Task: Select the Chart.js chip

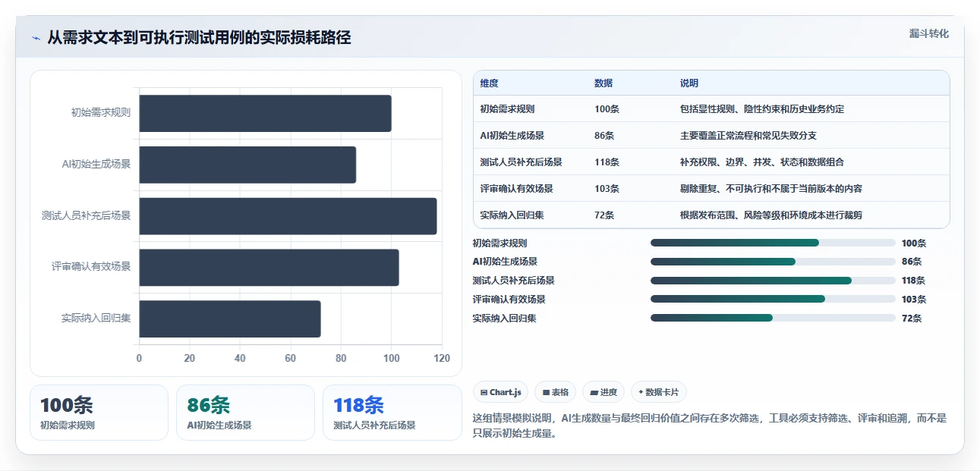Action: 500,392
